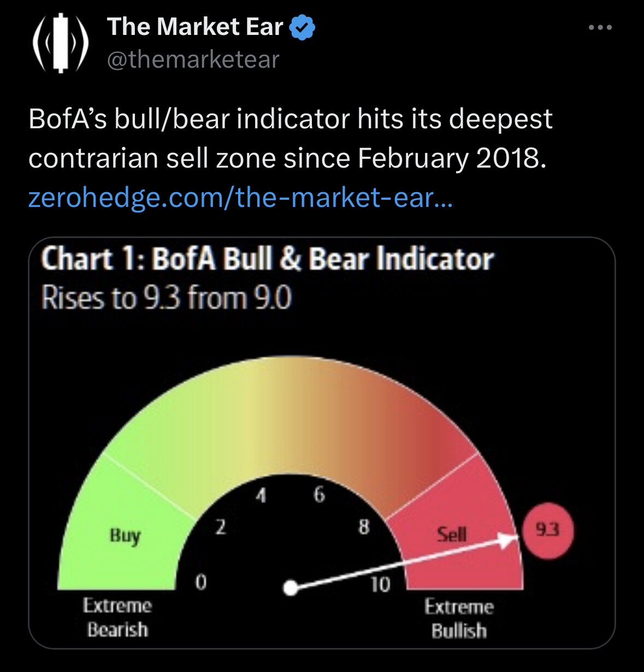The height and width of the screenshot is (672, 644).
Task: Select the red Sell zone label
Action: tap(452, 534)
